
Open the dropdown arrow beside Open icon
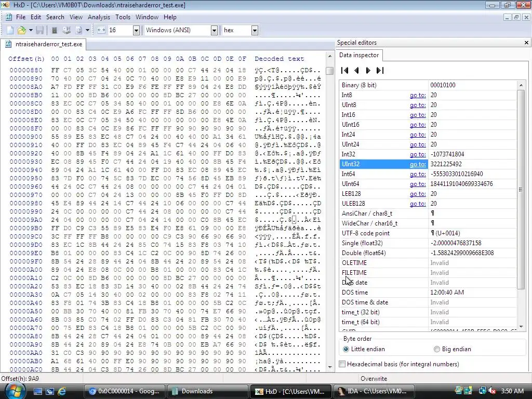click(x=31, y=30)
